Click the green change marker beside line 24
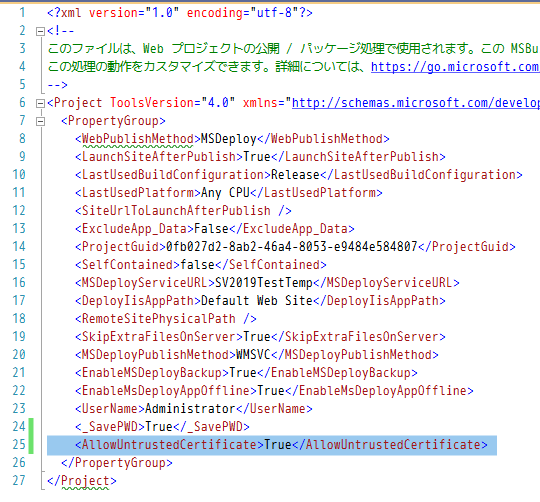The image size is (540, 502). 31,427
